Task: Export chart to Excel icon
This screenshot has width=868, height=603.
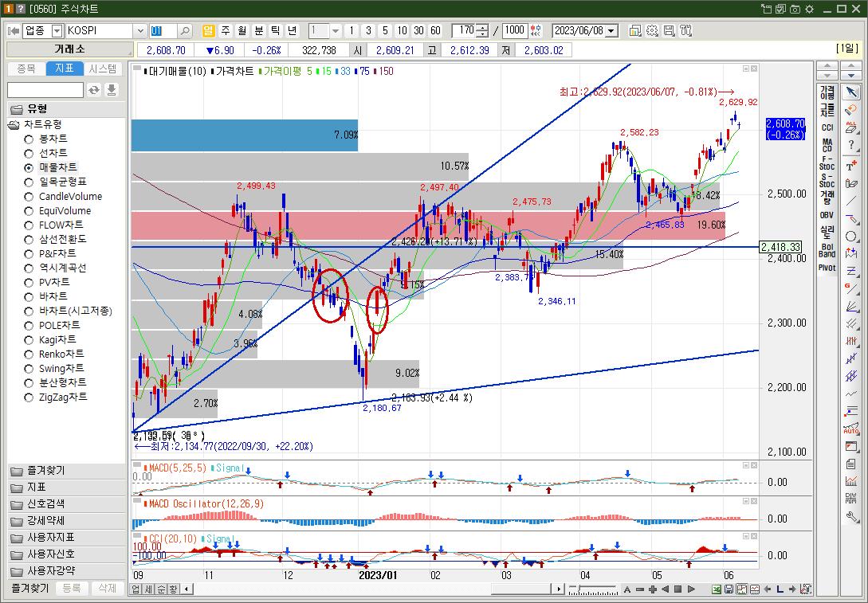Action: [x=717, y=589]
